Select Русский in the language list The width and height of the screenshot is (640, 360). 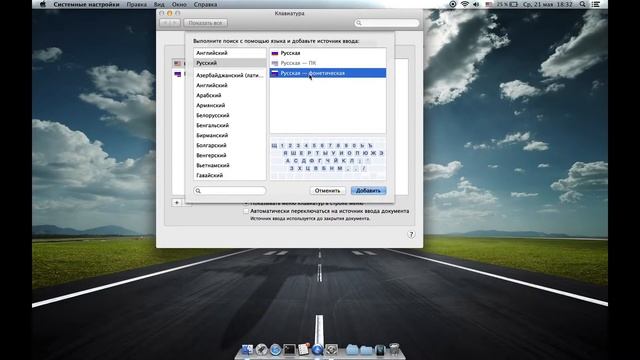pyautogui.click(x=230, y=63)
